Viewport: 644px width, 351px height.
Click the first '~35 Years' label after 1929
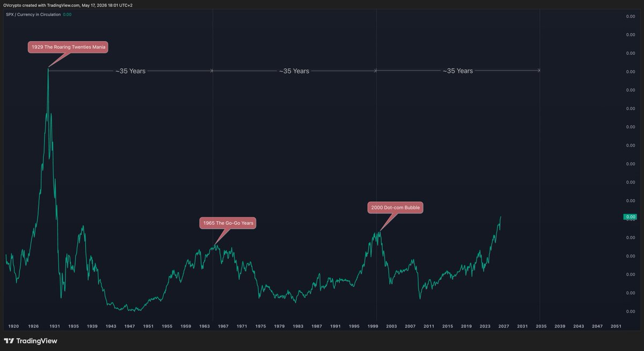[x=130, y=71]
